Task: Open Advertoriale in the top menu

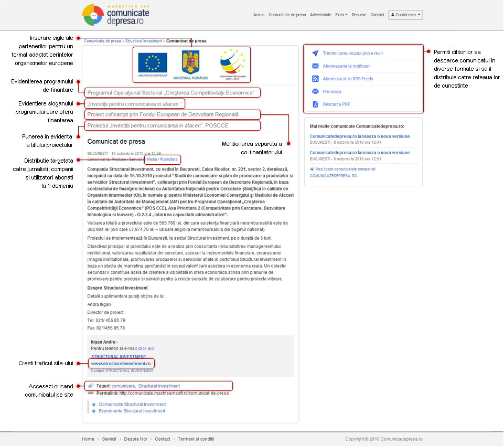Action: [x=320, y=15]
